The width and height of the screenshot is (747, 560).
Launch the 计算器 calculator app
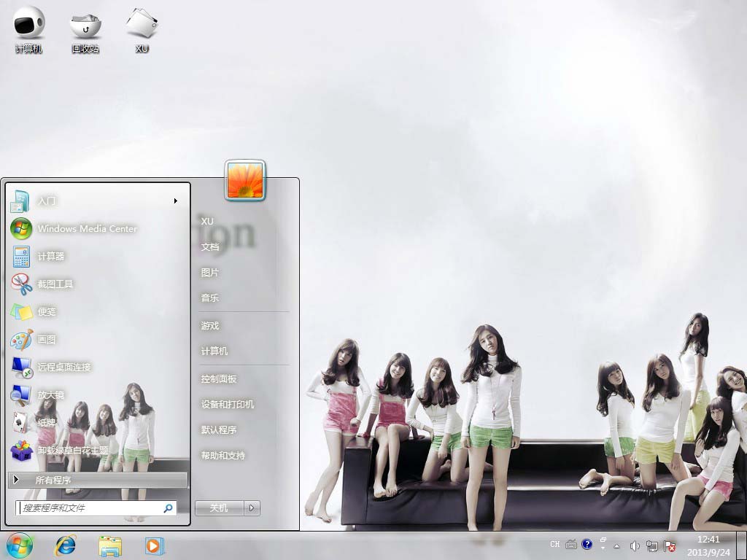(51, 257)
